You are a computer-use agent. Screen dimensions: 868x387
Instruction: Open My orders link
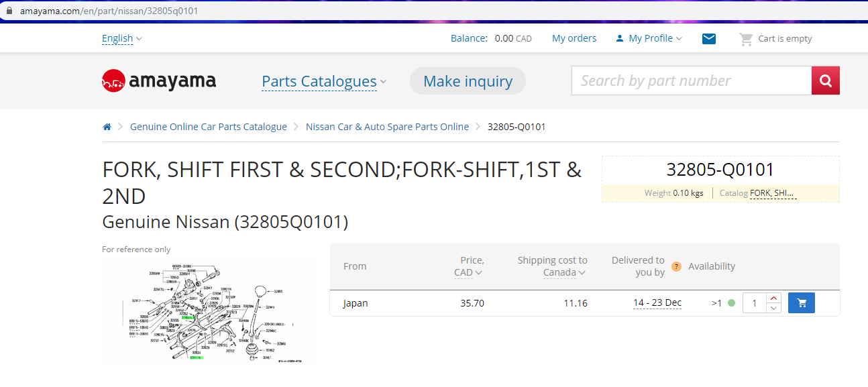pos(574,39)
